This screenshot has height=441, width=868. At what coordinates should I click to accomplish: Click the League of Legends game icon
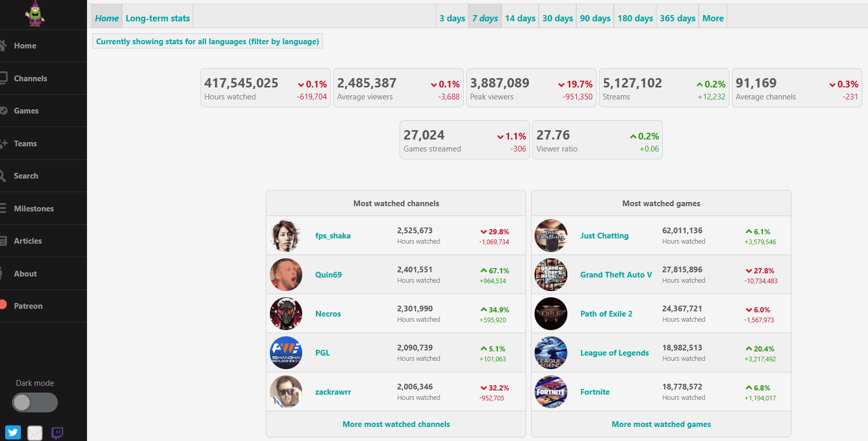tap(551, 352)
